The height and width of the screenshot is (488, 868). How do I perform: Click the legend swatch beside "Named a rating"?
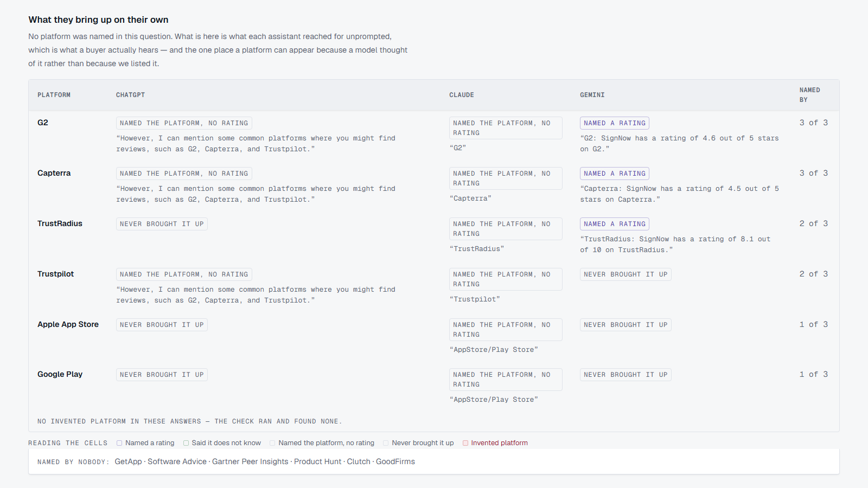(119, 443)
